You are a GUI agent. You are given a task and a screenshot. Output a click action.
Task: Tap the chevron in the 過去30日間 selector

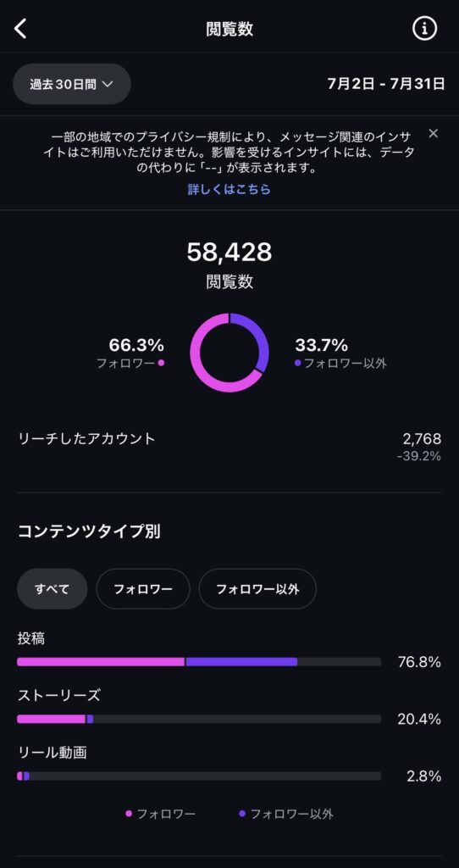coord(108,85)
